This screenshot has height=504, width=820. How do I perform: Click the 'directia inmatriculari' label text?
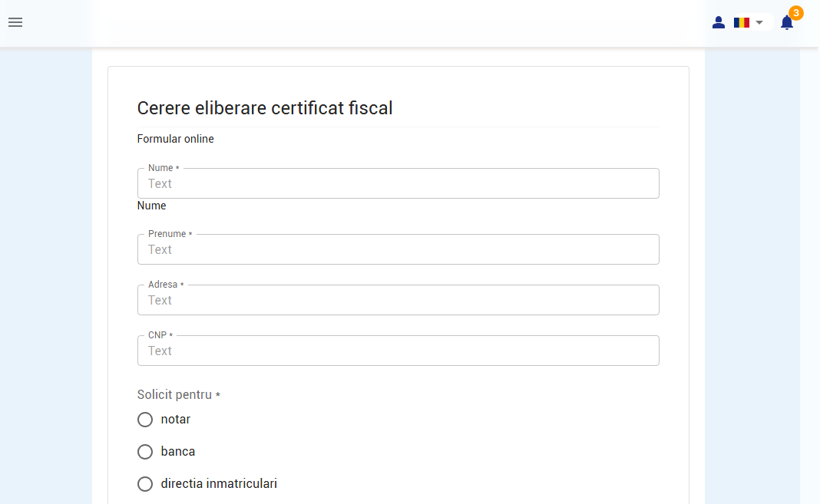click(219, 484)
